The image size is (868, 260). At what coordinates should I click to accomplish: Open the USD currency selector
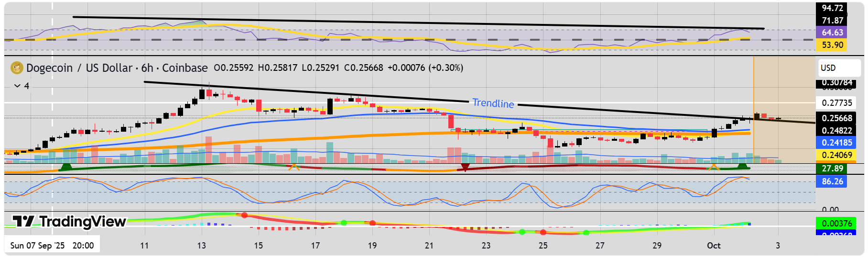(839, 68)
